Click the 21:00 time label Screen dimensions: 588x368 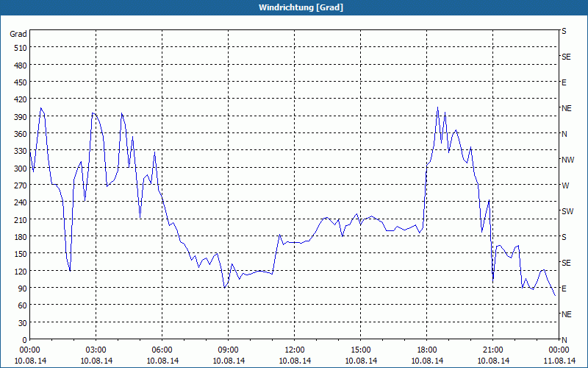tap(493, 350)
